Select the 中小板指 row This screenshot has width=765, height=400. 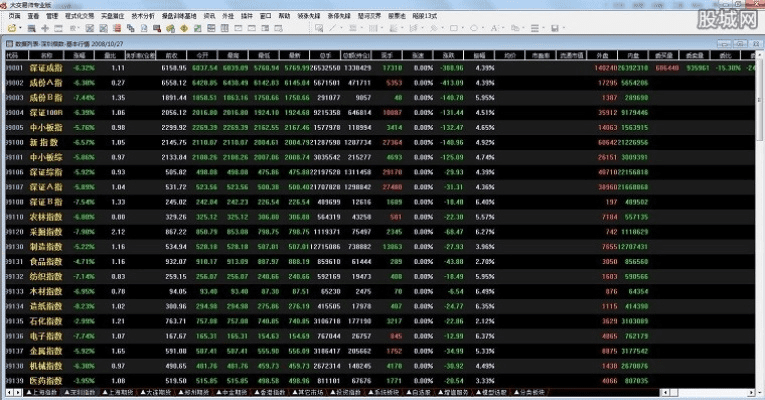point(45,127)
